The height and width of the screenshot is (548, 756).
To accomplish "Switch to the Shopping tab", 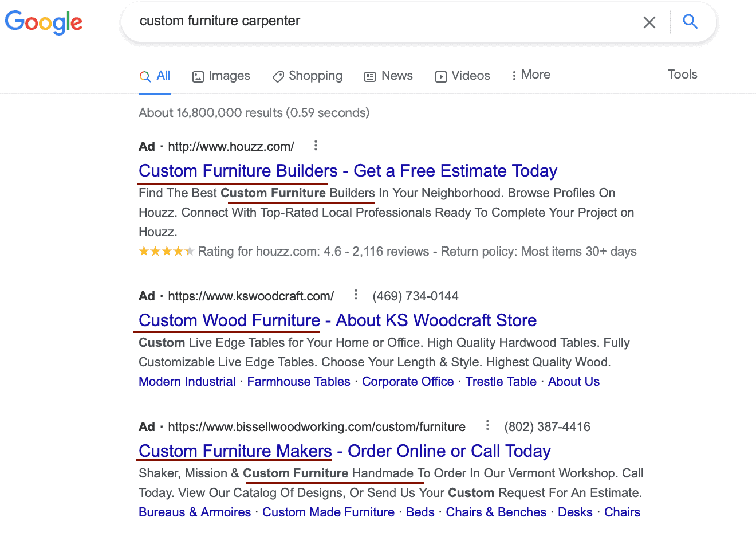I will coord(308,76).
